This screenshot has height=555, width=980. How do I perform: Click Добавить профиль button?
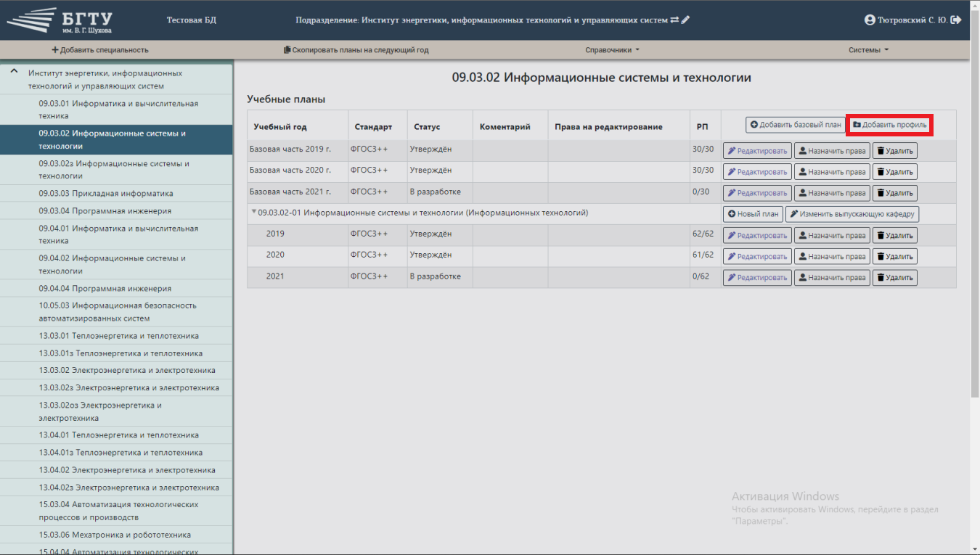889,125
